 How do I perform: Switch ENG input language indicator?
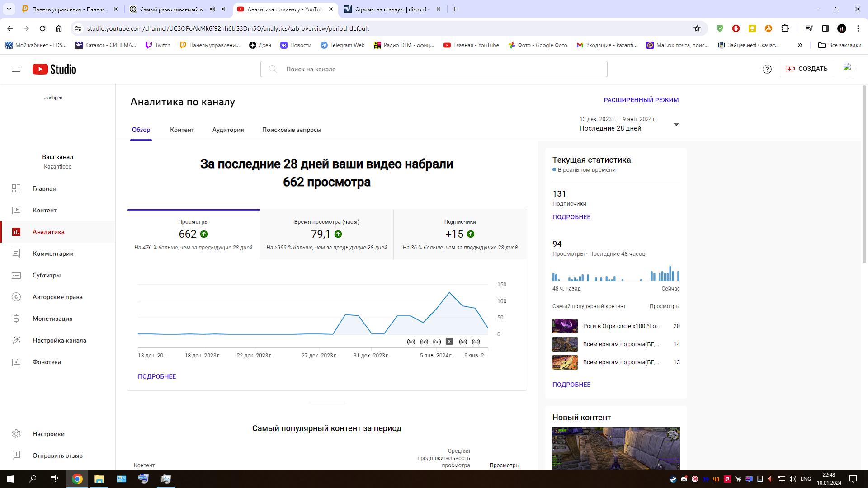click(x=806, y=479)
